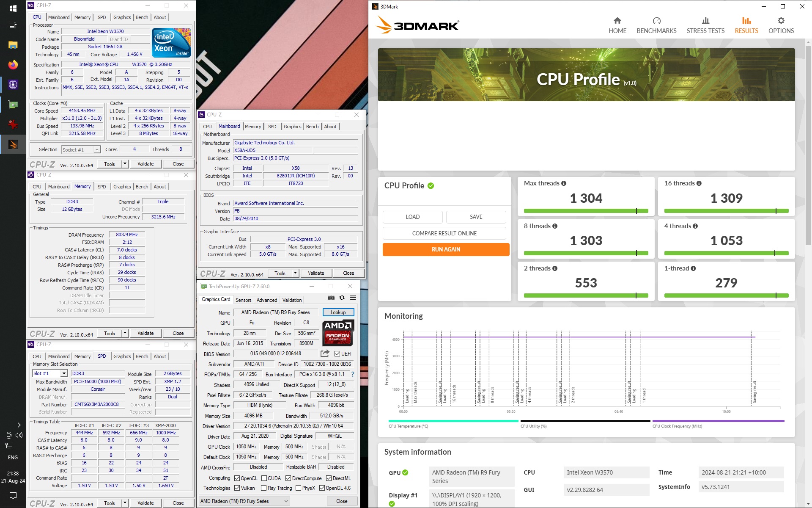Expand Tools arrow in Memory window
Screen dimensions: 812x508
tap(125, 333)
